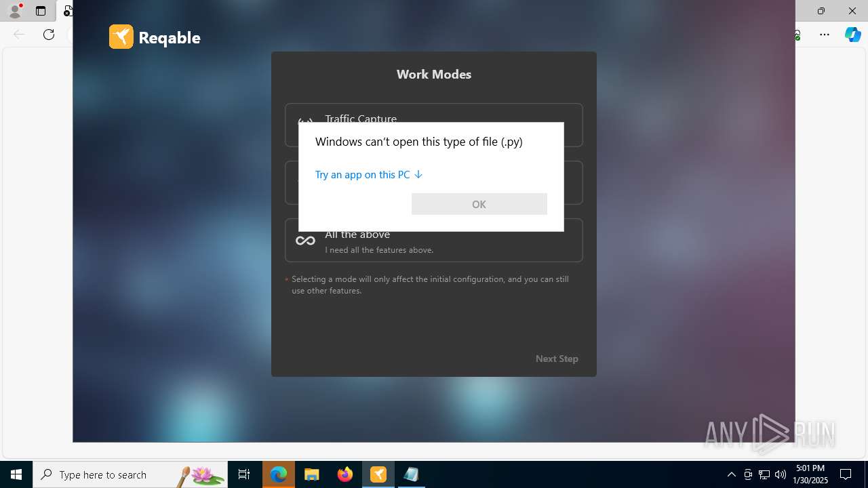Image resolution: width=868 pixels, height=488 pixels.
Task: Click the taskbar search box
Action: coord(130,474)
